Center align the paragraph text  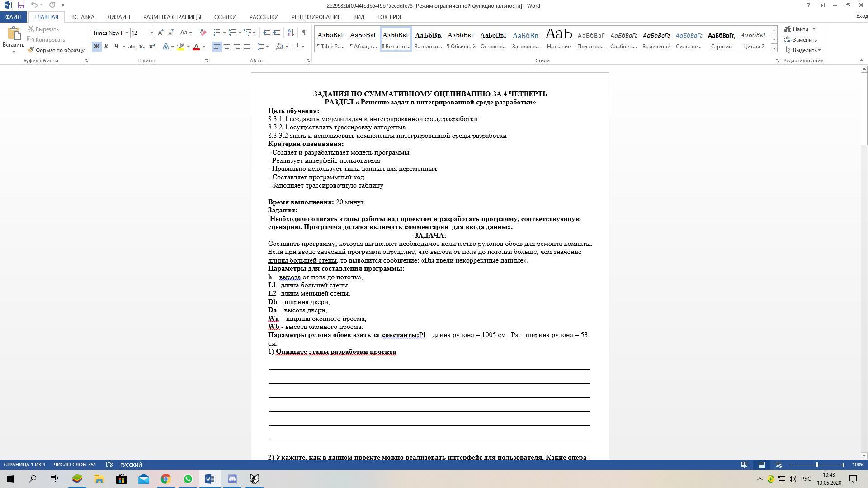click(227, 47)
